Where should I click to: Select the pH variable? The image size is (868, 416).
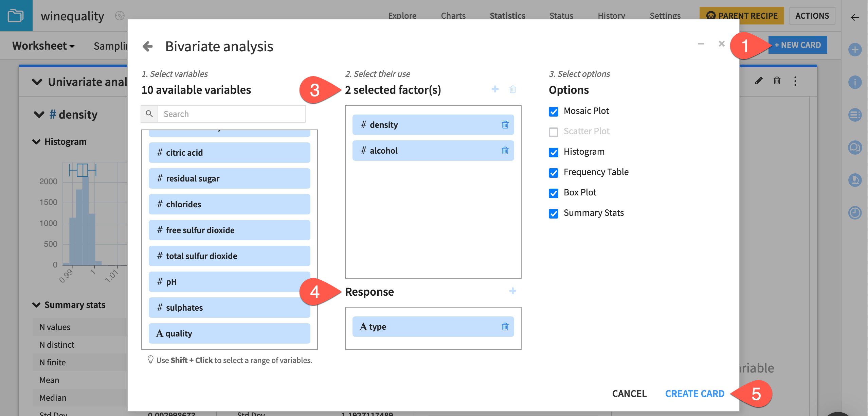tap(229, 282)
